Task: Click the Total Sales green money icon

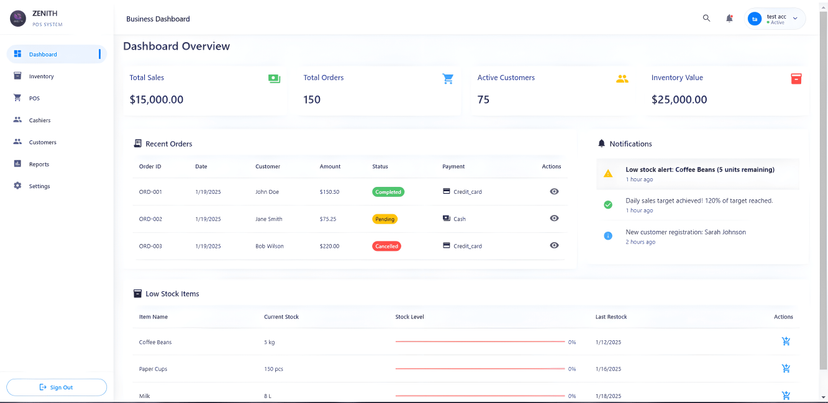Action: click(x=274, y=79)
